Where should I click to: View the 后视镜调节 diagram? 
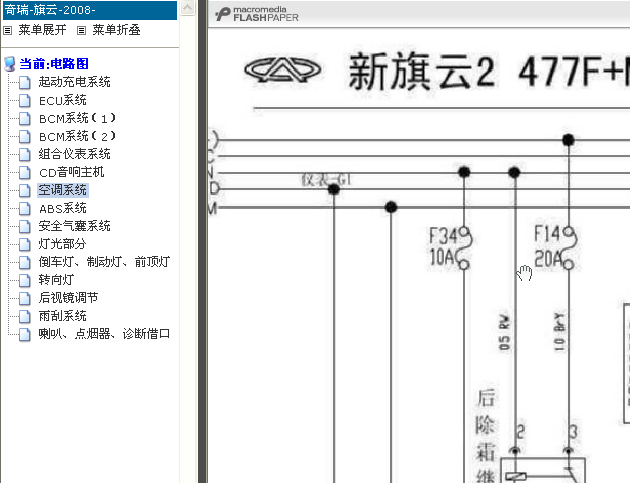68,298
